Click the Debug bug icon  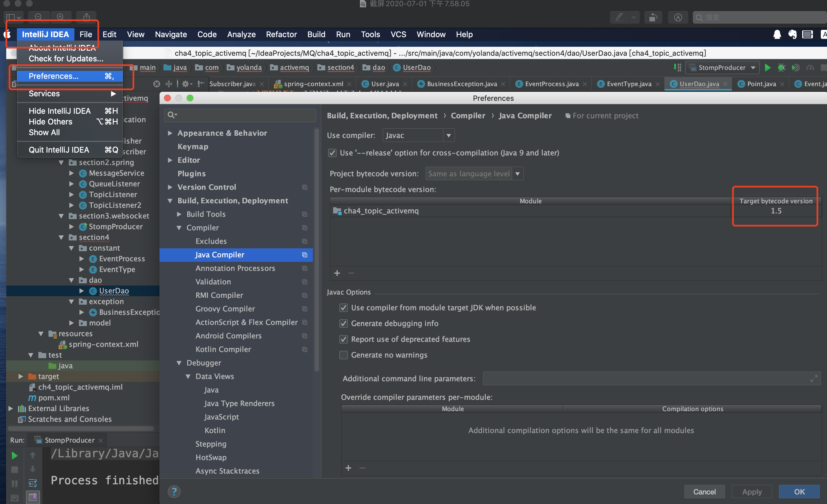click(781, 68)
